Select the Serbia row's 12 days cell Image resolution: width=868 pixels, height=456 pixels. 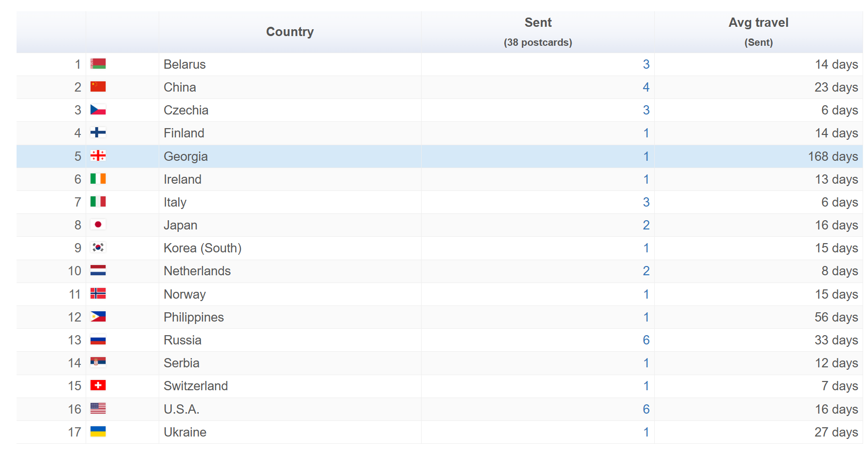836,363
